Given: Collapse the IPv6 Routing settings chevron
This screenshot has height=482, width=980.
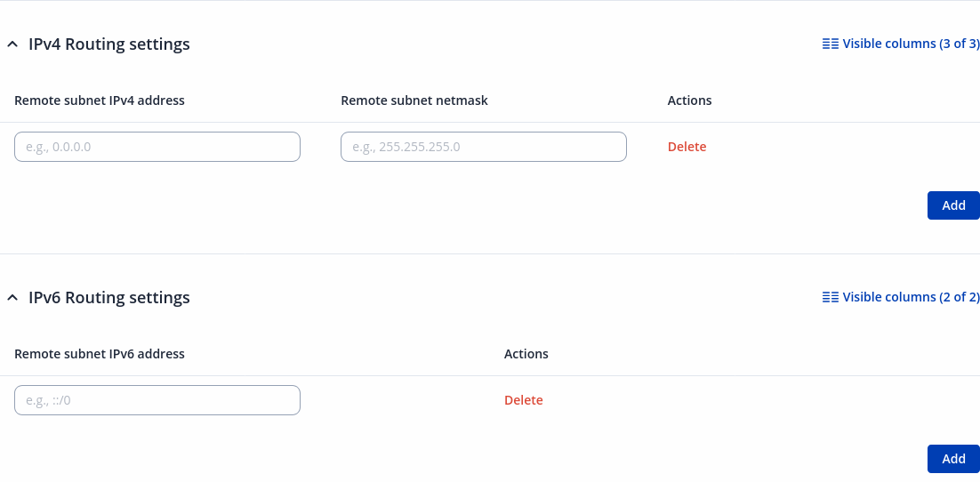Looking at the screenshot, I should (12, 298).
